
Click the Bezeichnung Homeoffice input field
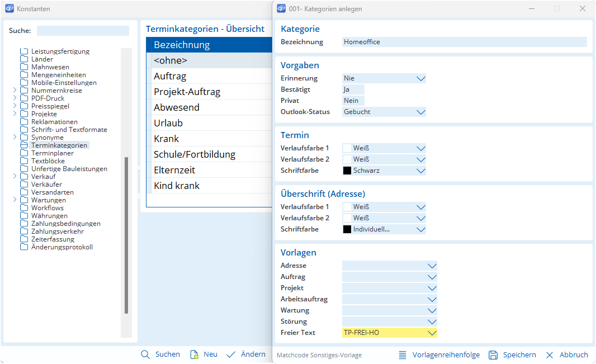[465, 42]
